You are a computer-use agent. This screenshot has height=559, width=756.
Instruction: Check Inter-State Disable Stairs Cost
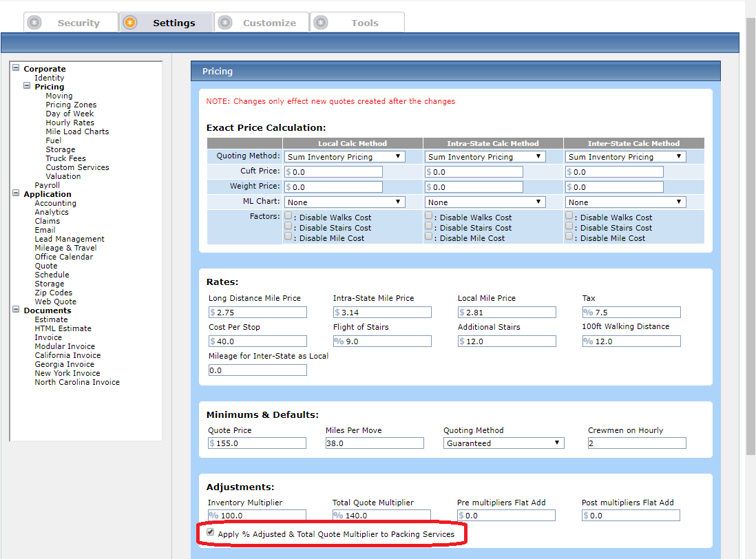pyautogui.click(x=569, y=226)
